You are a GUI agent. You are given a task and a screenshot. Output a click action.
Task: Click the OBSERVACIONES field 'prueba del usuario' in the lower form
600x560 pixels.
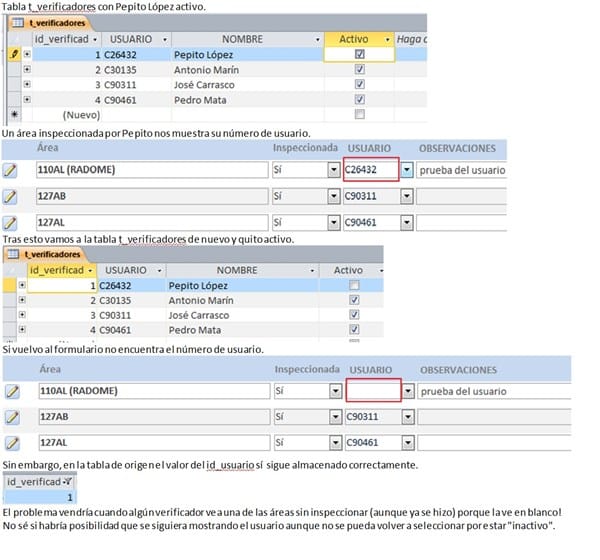494,391
